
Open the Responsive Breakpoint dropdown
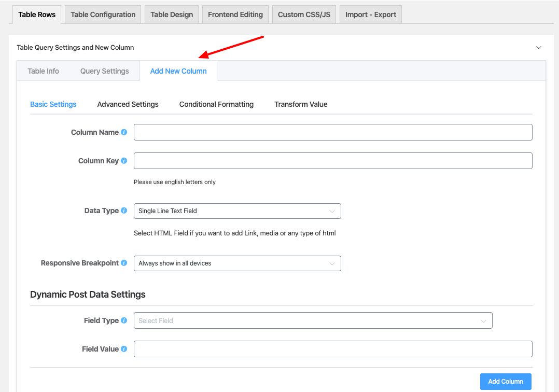click(237, 263)
